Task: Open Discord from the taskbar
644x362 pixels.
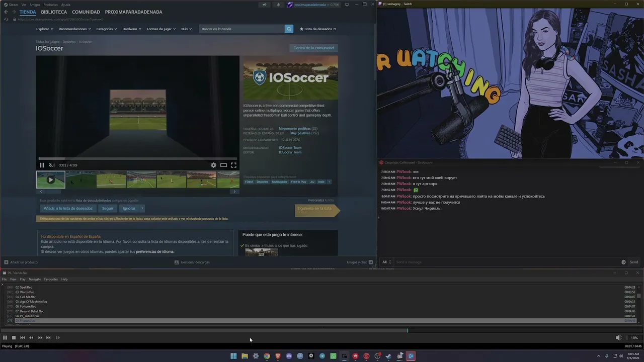Action: (x=289, y=356)
